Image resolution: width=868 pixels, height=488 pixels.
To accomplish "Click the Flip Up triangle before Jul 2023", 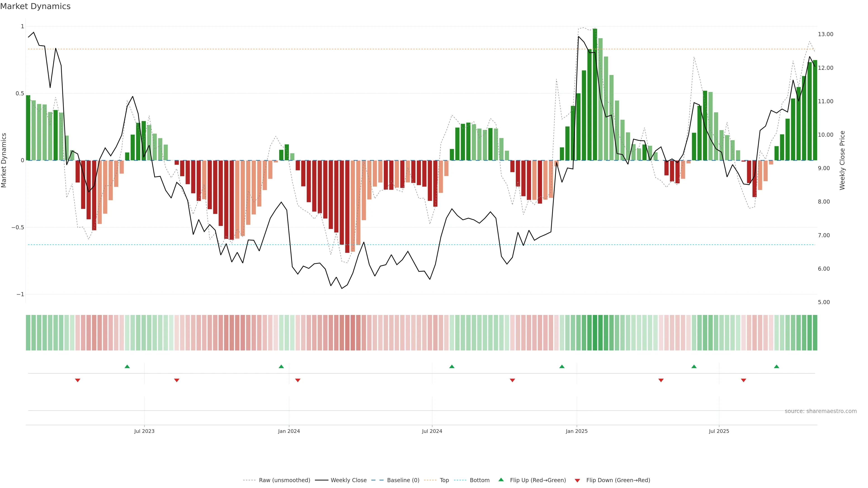I will tap(127, 366).
